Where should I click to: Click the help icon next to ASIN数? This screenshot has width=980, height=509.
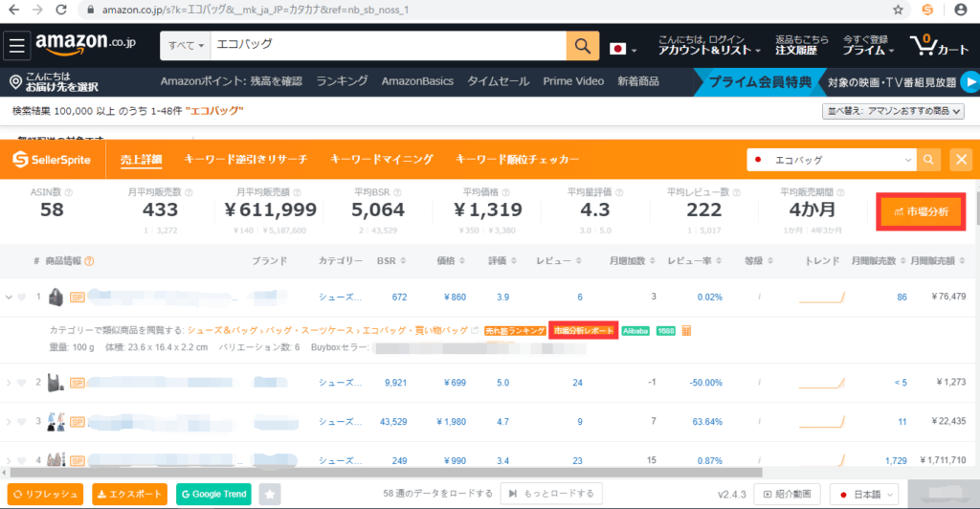(x=69, y=192)
